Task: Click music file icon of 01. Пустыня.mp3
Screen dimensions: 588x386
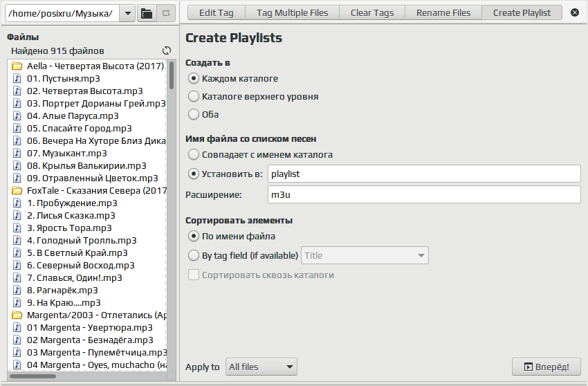Action: pos(17,78)
